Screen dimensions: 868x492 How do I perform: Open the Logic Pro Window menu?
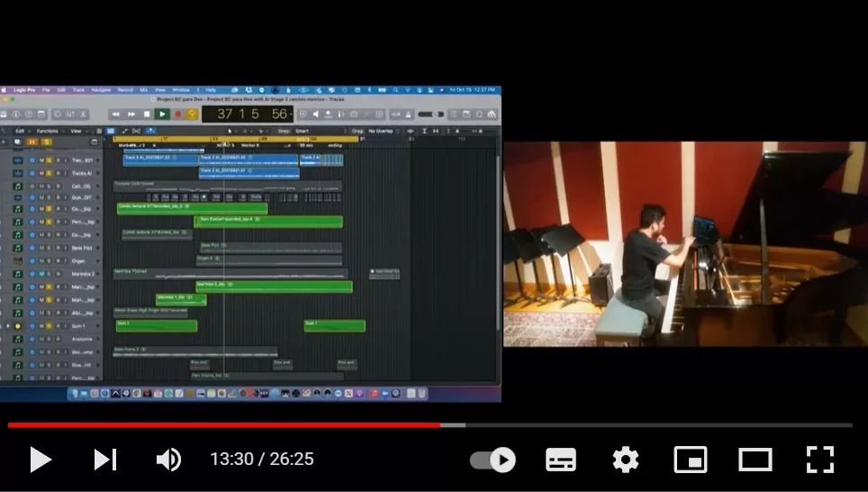tap(180, 90)
